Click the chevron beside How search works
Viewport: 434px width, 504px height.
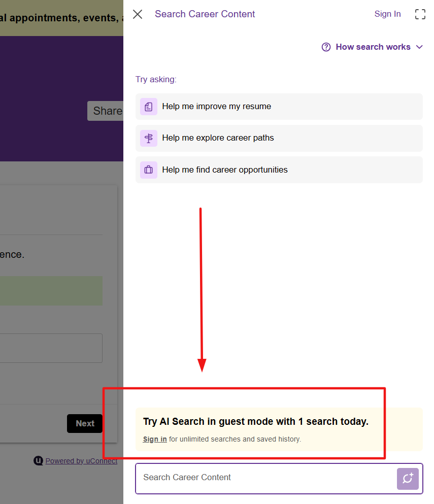click(419, 47)
